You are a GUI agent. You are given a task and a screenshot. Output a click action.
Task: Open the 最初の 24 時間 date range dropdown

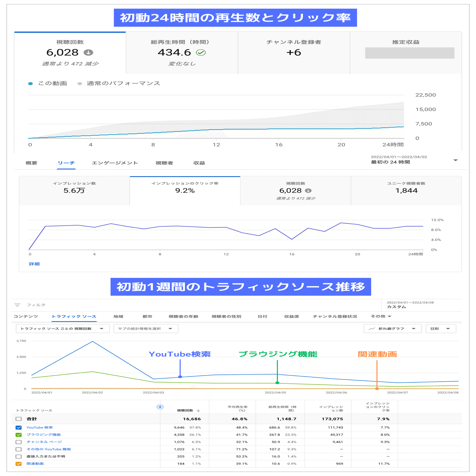(x=414, y=160)
